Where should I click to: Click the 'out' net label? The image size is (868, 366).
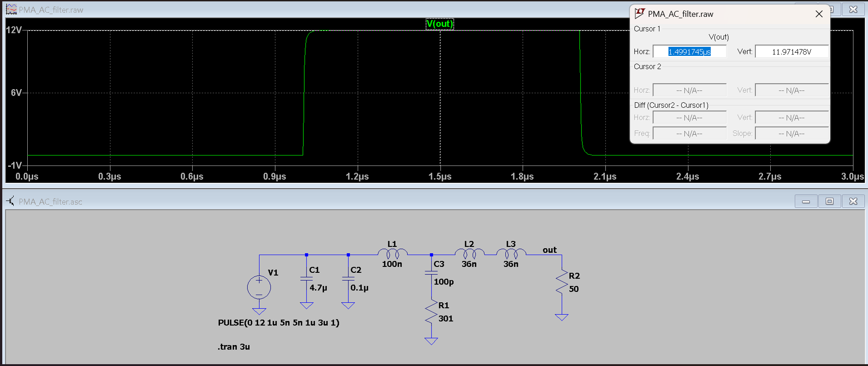[x=549, y=250]
